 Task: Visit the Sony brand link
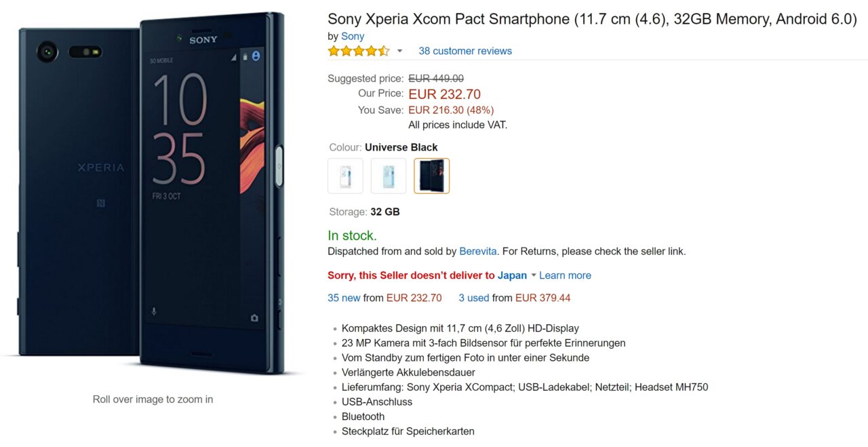pyautogui.click(x=353, y=37)
